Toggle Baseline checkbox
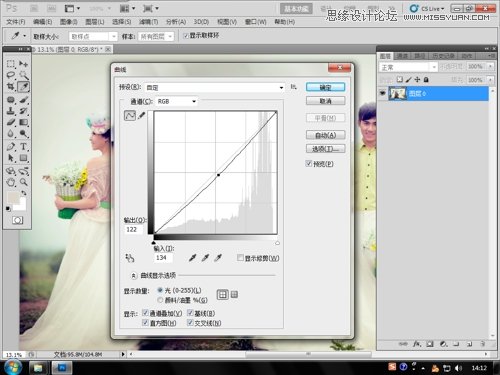The height and width of the screenshot is (375, 500). (190, 313)
